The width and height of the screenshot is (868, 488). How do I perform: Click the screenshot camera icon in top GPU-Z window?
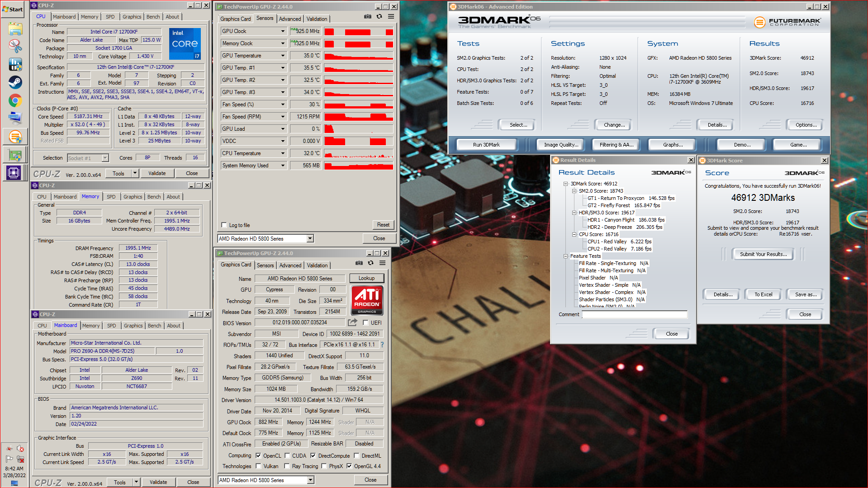[368, 17]
